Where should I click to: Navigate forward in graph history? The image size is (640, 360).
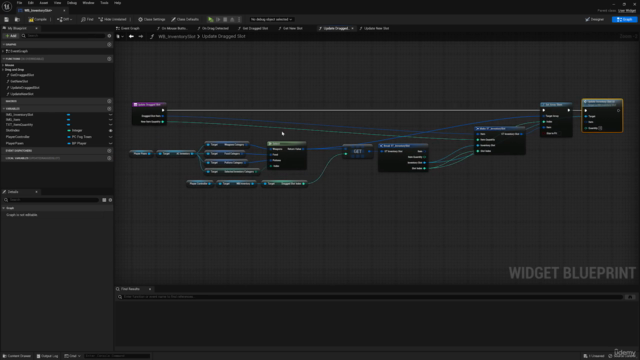pos(141,36)
